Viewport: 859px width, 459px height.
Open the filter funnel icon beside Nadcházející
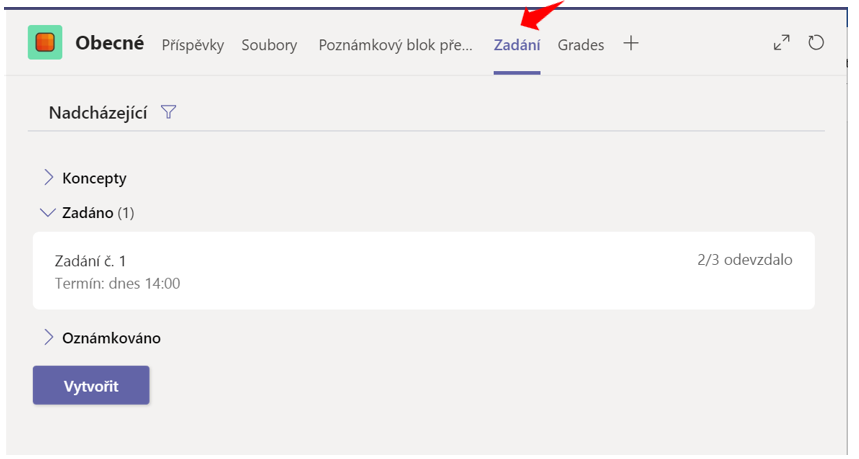click(169, 112)
